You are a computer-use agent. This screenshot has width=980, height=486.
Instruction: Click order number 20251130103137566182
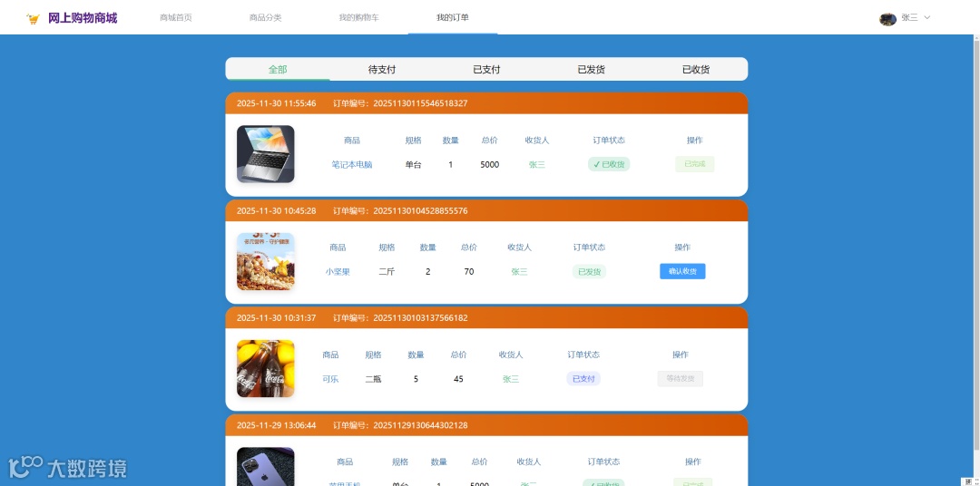420,318
